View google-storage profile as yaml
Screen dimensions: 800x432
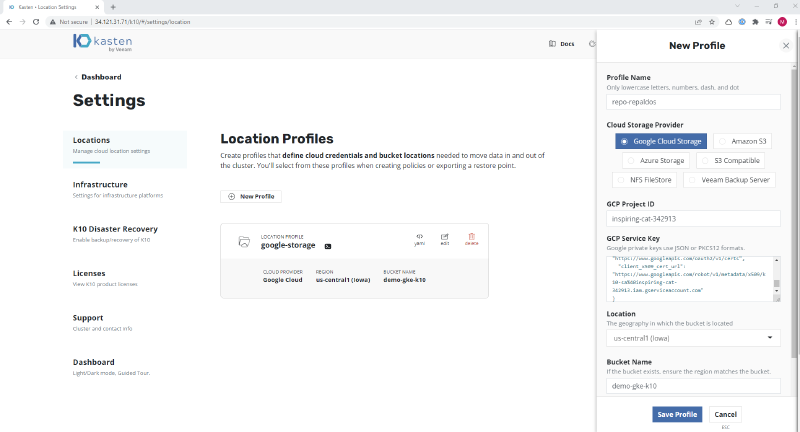[x=419, y=239]
